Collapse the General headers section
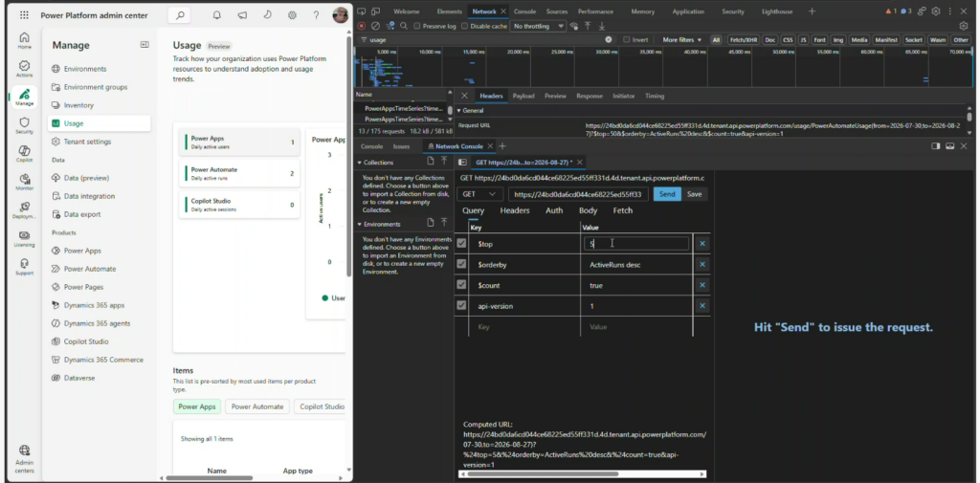Screen dimensions: 980x483 tap(458, 111)
